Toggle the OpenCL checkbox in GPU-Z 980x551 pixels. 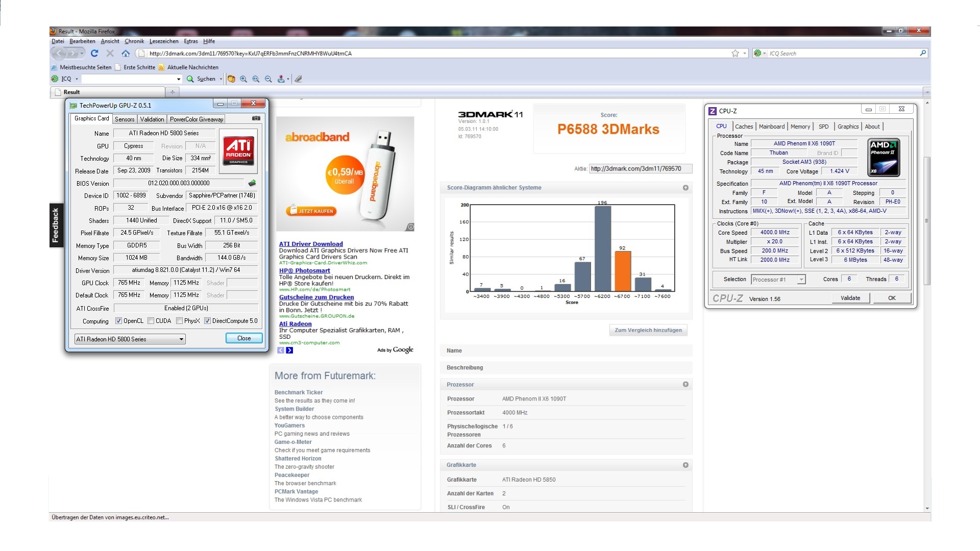point(118,321)
